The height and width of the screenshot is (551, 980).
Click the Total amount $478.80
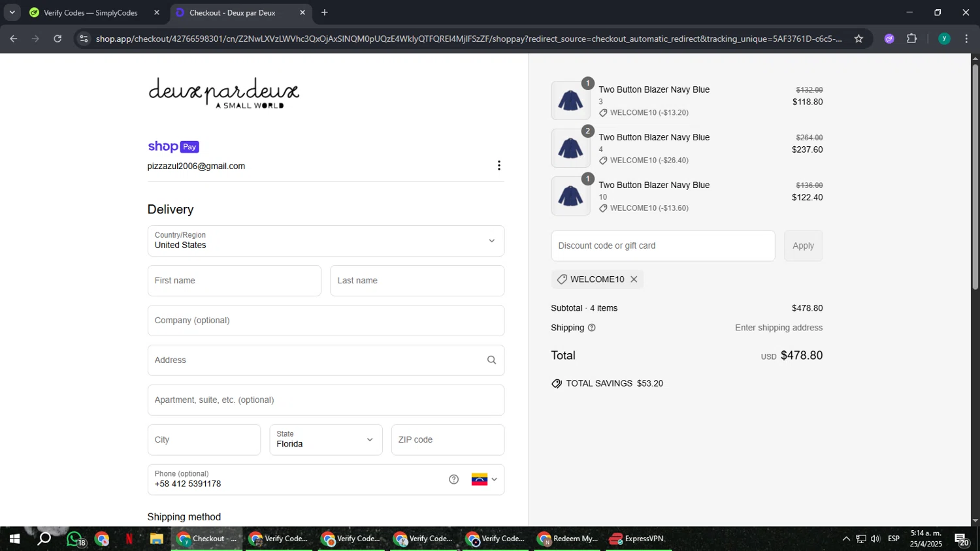point(802,356)
